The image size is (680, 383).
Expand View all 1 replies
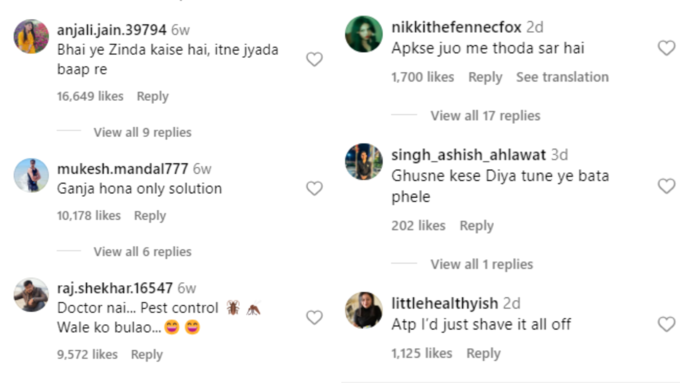click(x=481, y=264)
